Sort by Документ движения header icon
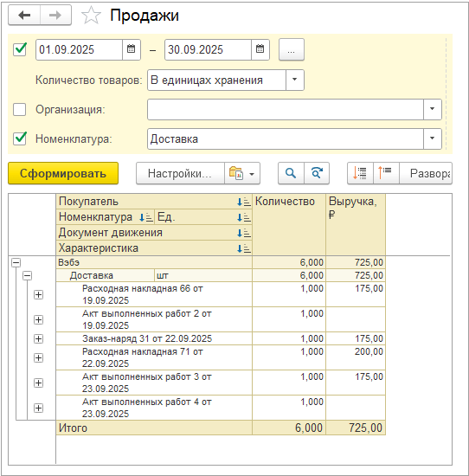469x476 pixels. 244,233
